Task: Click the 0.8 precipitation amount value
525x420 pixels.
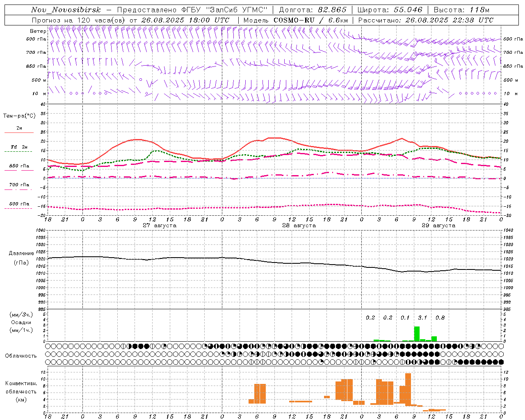Action: pyautogui.click(x=440, y=318)
